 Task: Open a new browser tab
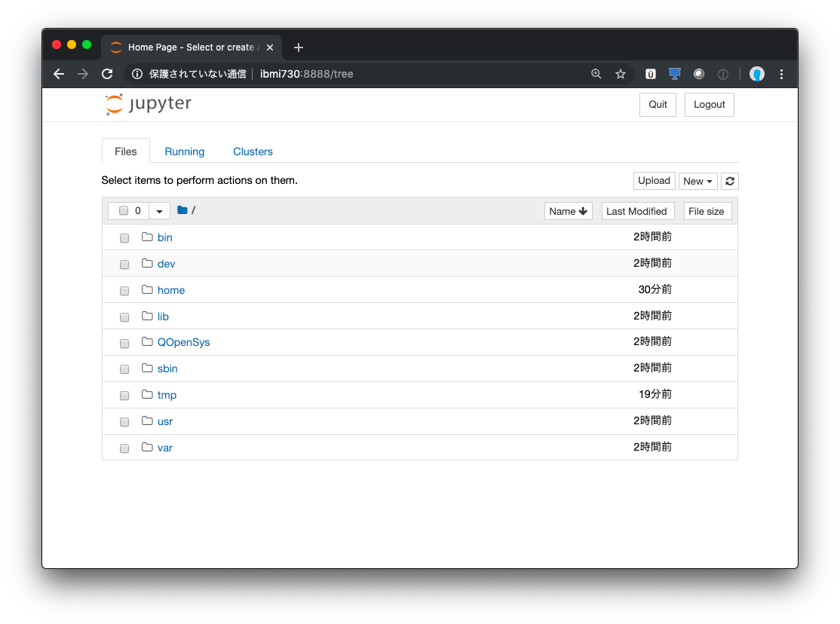[299, 47]
